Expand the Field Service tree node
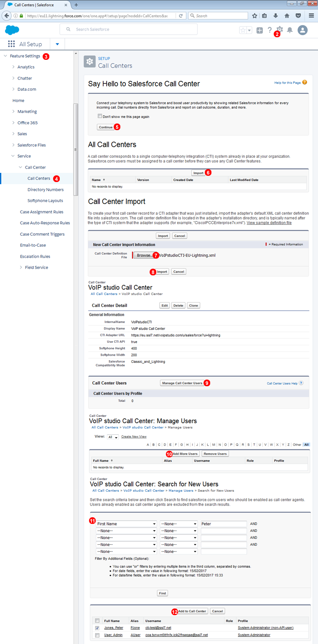The width and height of the screenshot is (318, 644). tap(20, 267)
